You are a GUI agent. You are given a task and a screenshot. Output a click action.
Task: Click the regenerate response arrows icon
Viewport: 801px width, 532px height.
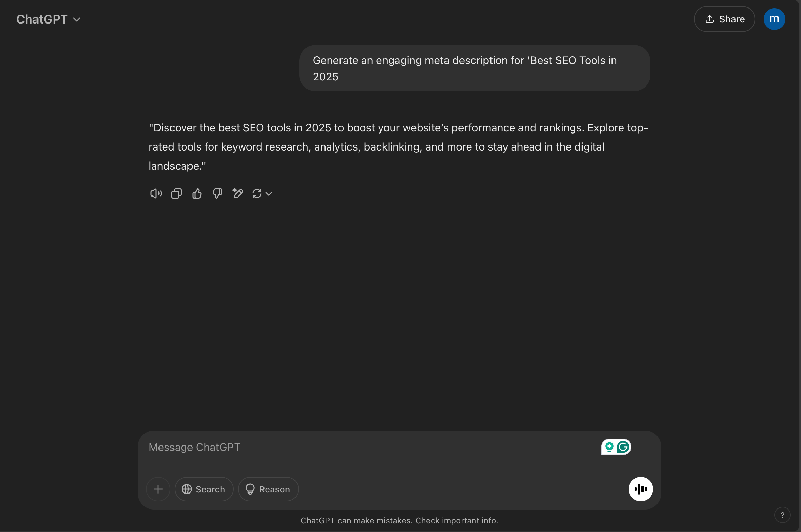point(257,193)
